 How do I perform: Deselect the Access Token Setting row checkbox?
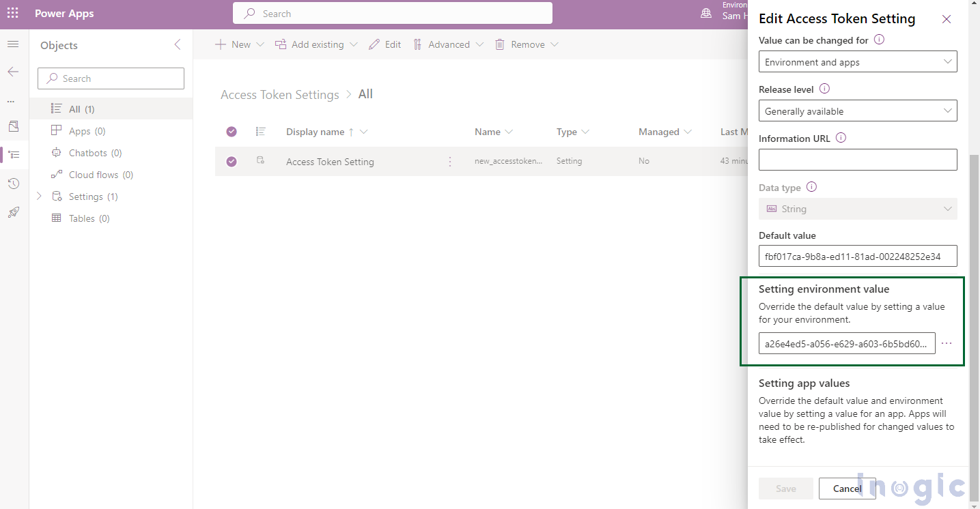coord(232,162)
